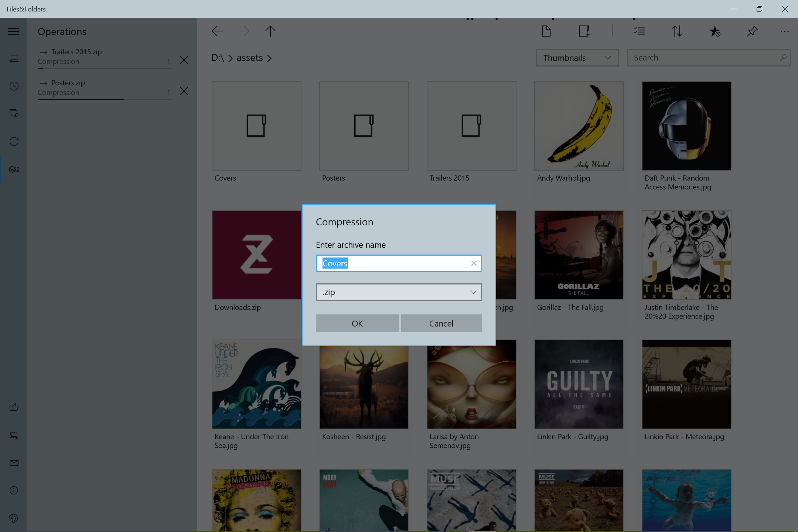Select the Moby Play cover thumbnail
798x532 pixels.
364,500
